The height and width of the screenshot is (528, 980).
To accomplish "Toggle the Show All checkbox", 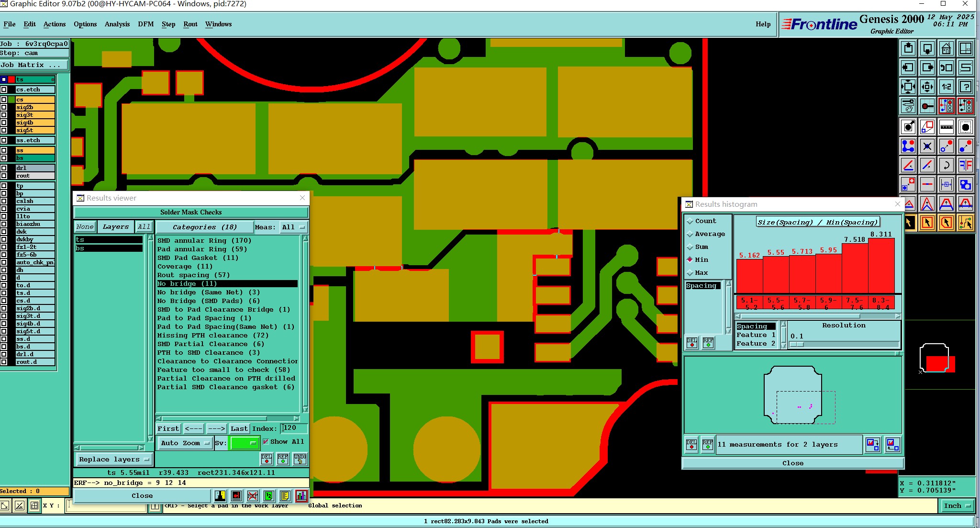I will click(266, 442).
